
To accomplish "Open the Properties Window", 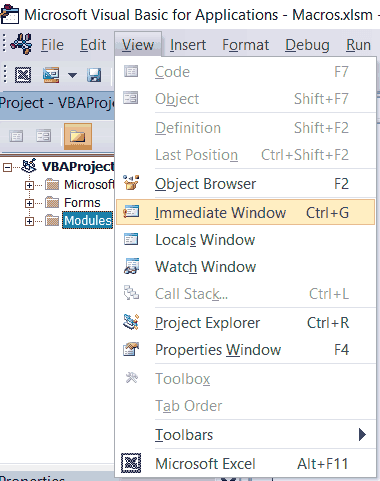I will 245,350.
